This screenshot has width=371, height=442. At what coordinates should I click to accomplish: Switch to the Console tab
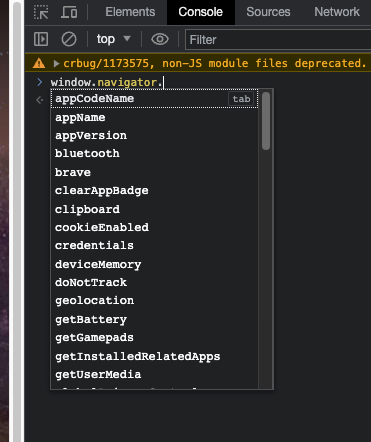coord(200,12)
